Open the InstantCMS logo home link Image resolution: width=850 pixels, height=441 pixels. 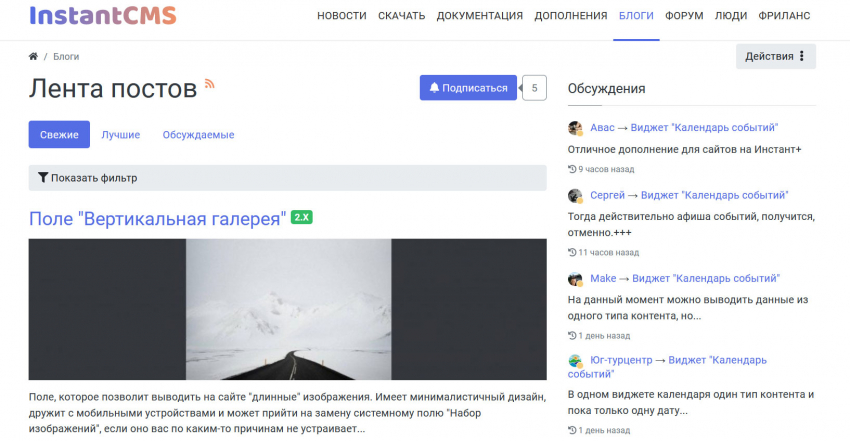[x=103, y=16]
